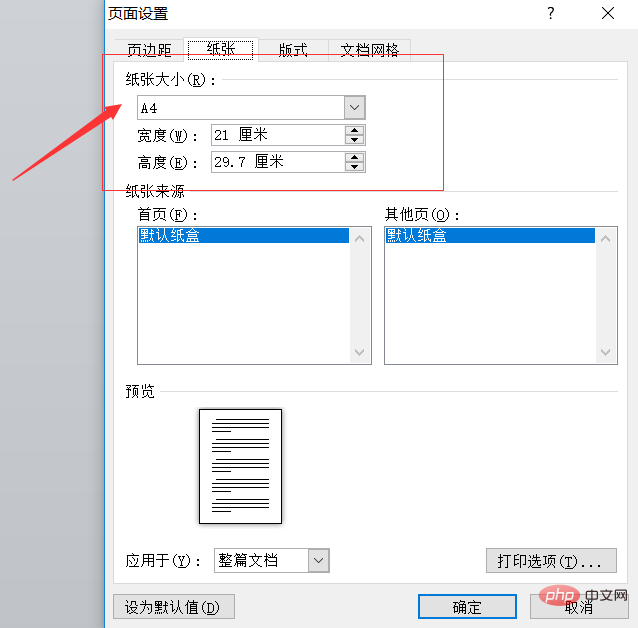Open the A4 paper size dropdown arrow
This screenshot has width=638, height=628.
pyautogui.click(x=354, y=107)
